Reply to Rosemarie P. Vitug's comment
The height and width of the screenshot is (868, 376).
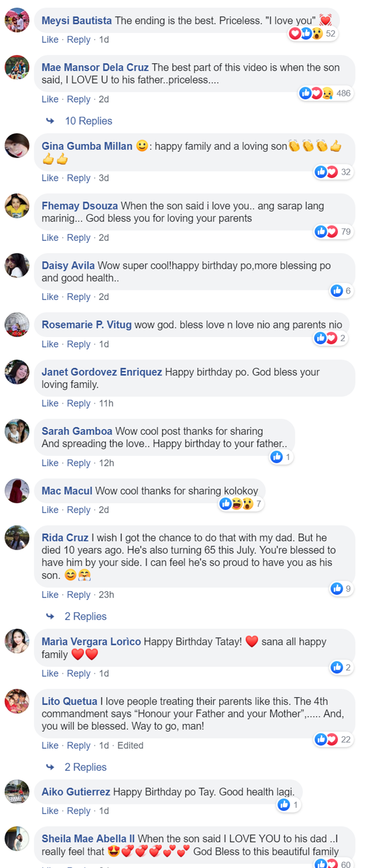pos(79,344)
